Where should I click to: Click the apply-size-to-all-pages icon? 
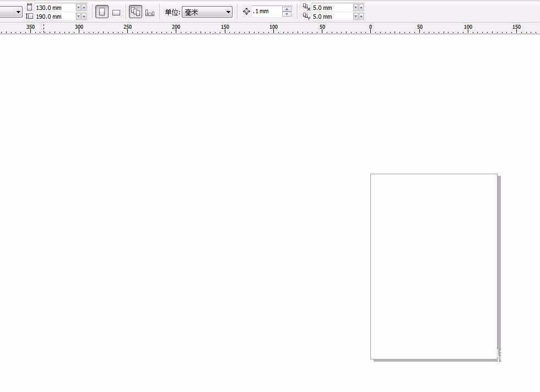tap(136, 11)
